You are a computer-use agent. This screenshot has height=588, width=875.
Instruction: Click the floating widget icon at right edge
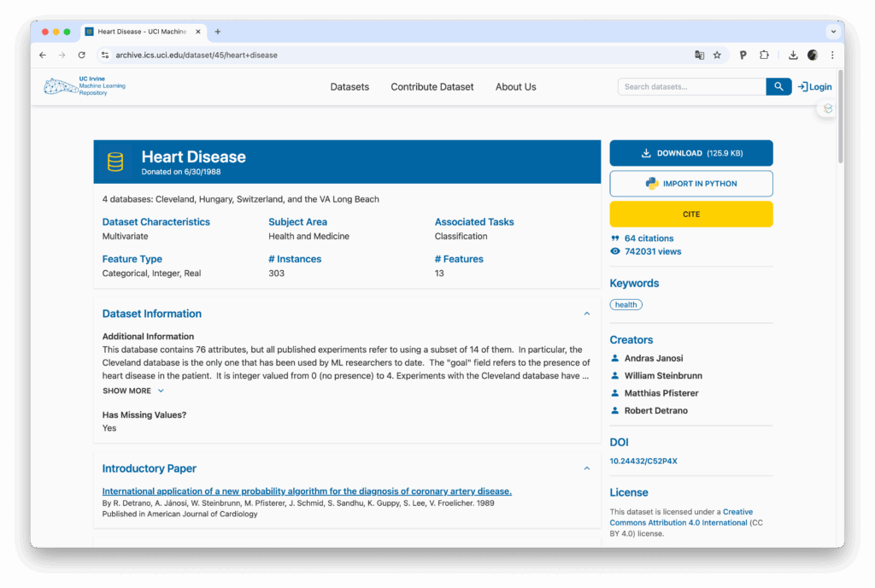pos(827,109)
